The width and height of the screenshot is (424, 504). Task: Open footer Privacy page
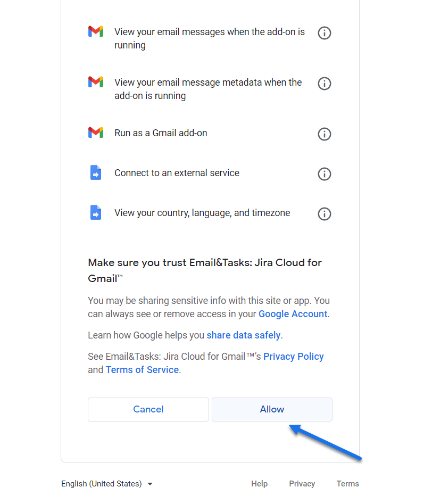coord(302,484)
